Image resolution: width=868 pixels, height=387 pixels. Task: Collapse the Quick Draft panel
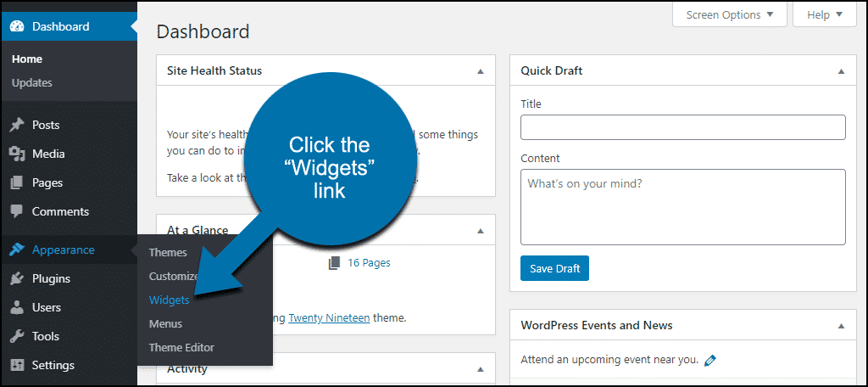pos(842,71)
